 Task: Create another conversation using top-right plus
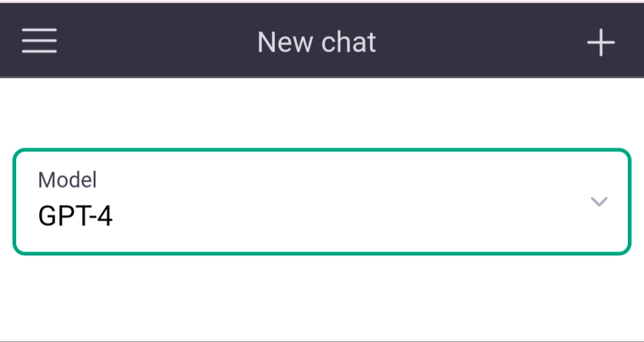point(601,43)
